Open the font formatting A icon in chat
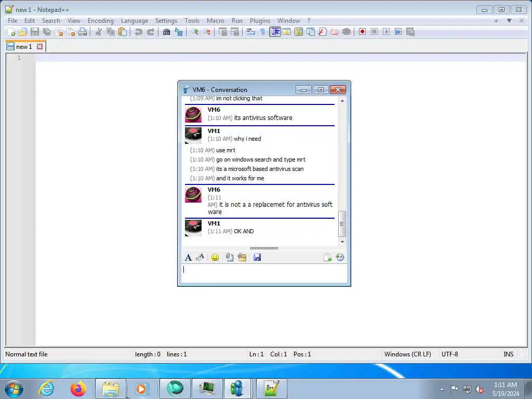Viewport: 532px width, 399px height. click(x=188, y=258)
